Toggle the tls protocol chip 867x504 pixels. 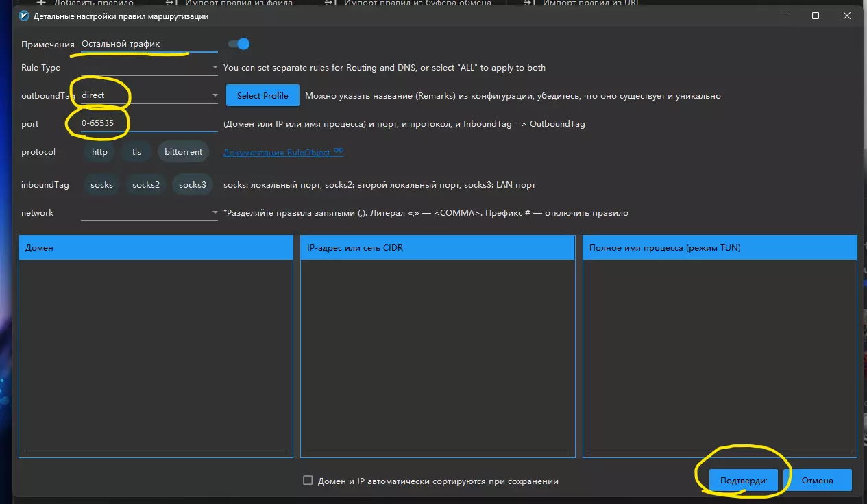(x=136, y=152)
